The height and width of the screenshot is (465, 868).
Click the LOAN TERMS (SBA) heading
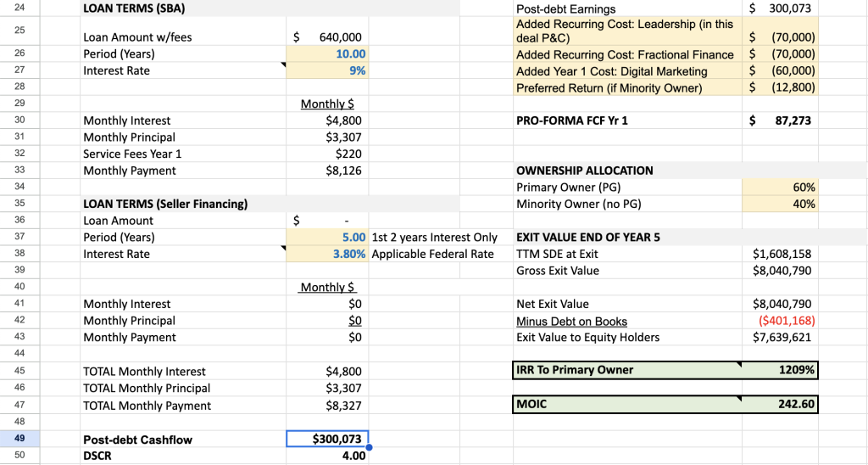pos(134,8)
